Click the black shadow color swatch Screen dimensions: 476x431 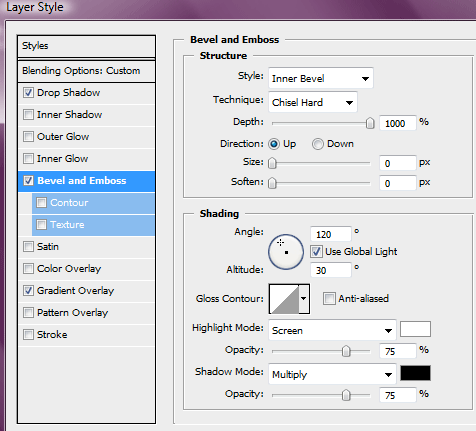click(415, 373)
